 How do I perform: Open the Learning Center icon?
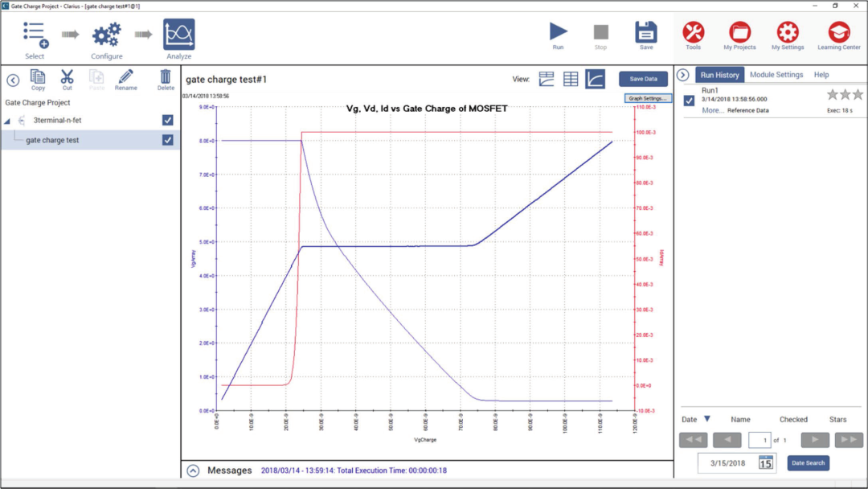click(839, 32)
